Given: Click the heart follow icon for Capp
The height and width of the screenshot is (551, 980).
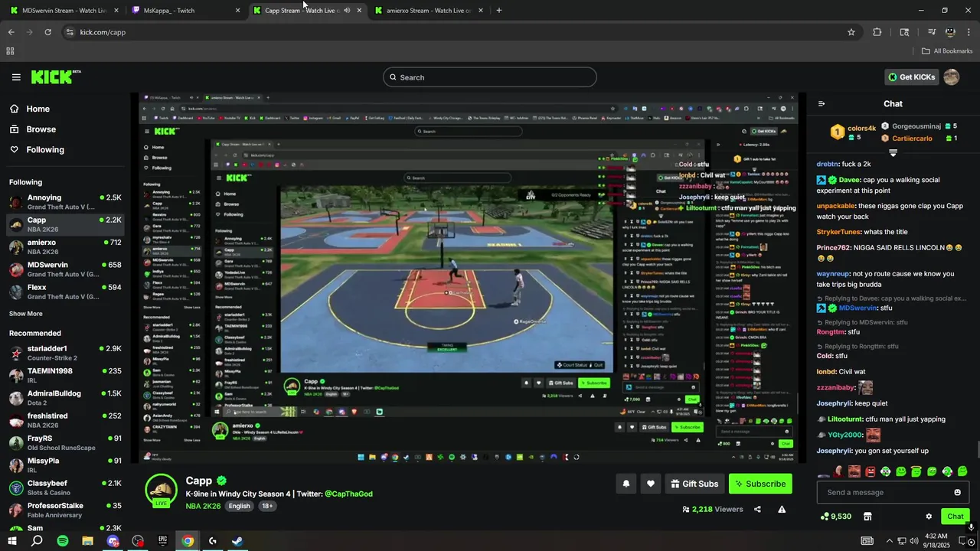Looking at the screenshot, I should pyautogui.click(x=651, y=484).
